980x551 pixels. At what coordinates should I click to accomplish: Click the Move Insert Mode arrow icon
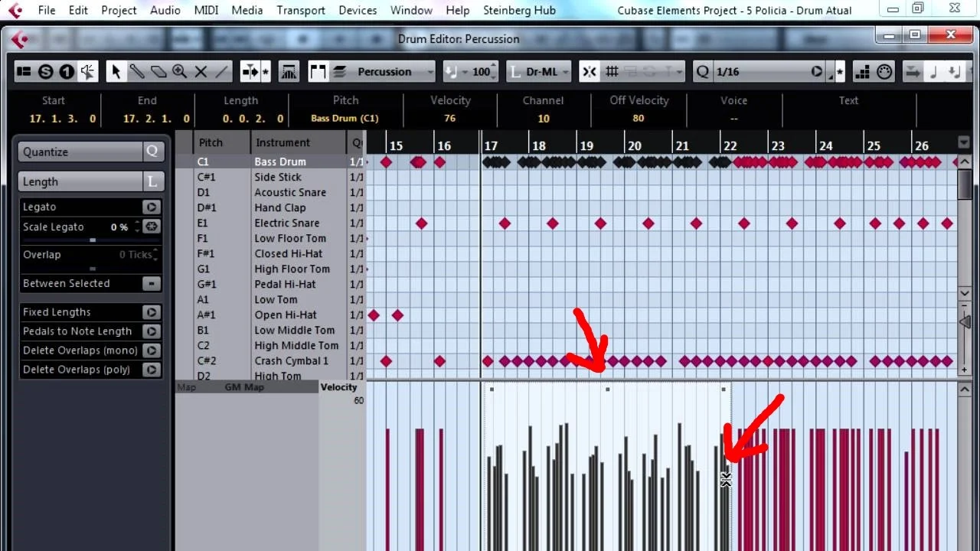(x=913, y=72)
